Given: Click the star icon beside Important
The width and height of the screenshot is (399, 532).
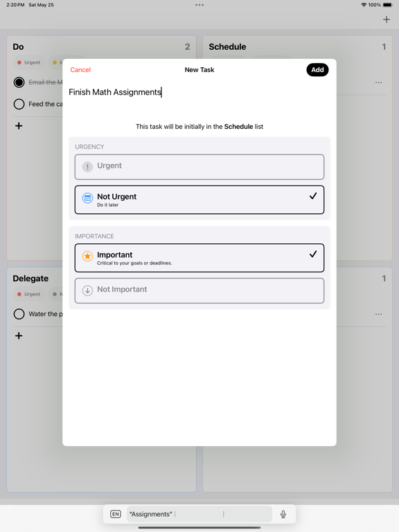Looking at the screenshot, I should point(87,256).
